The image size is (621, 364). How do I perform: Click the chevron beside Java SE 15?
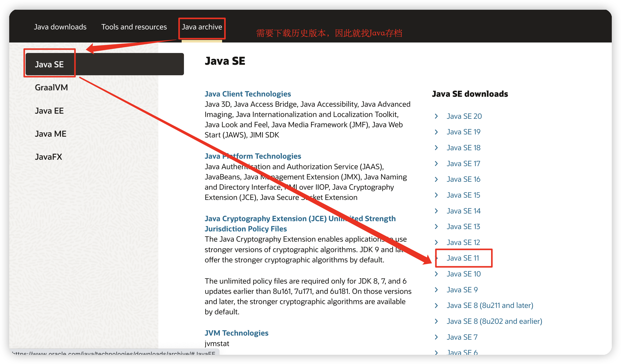coord(436,195)
